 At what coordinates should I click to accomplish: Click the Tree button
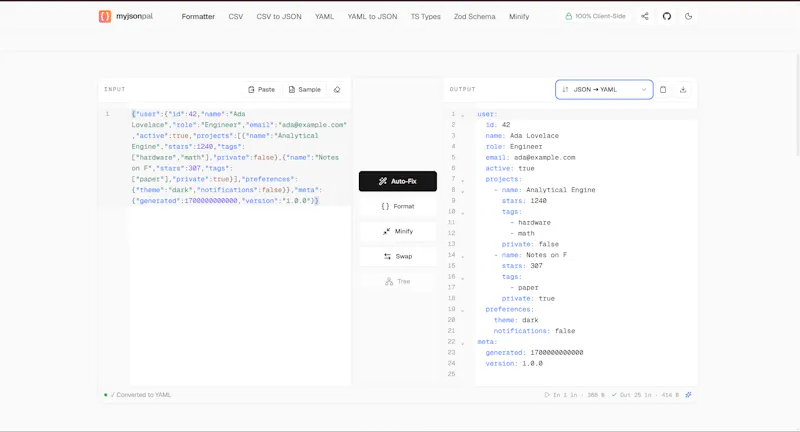click(398, 281)
